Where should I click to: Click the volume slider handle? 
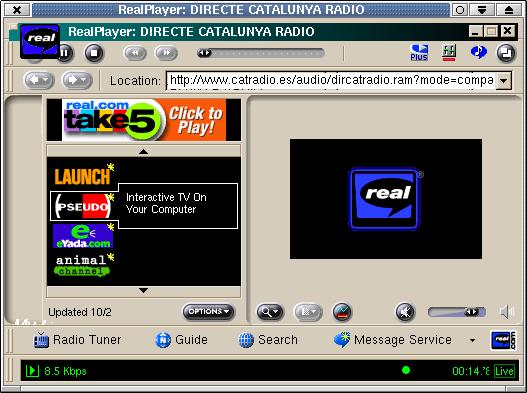click(x=471, y=312)
